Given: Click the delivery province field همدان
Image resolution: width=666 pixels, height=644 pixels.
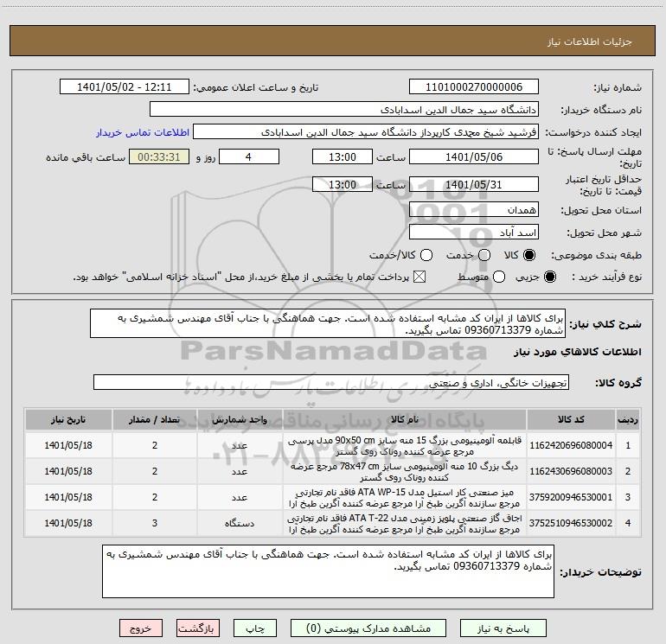Looking at the screenshot, I should click(x=474, y=210).
